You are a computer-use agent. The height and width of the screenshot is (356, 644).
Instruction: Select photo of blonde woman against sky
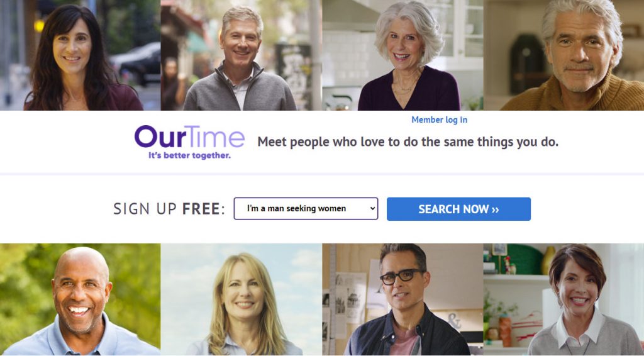coord(241,299)
